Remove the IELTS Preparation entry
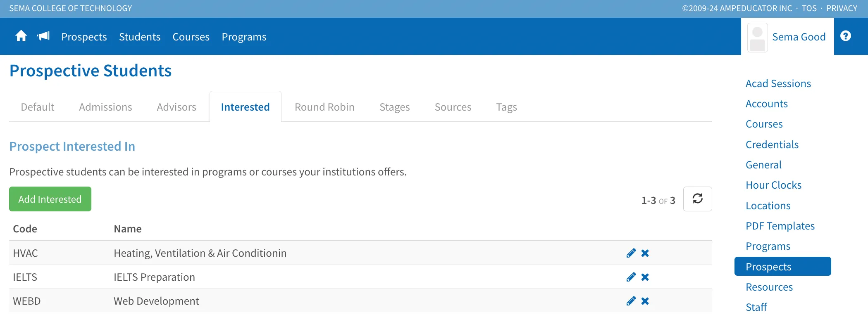Image resolution: width=868 pixels, height=322 pixels. click(645, 277)
